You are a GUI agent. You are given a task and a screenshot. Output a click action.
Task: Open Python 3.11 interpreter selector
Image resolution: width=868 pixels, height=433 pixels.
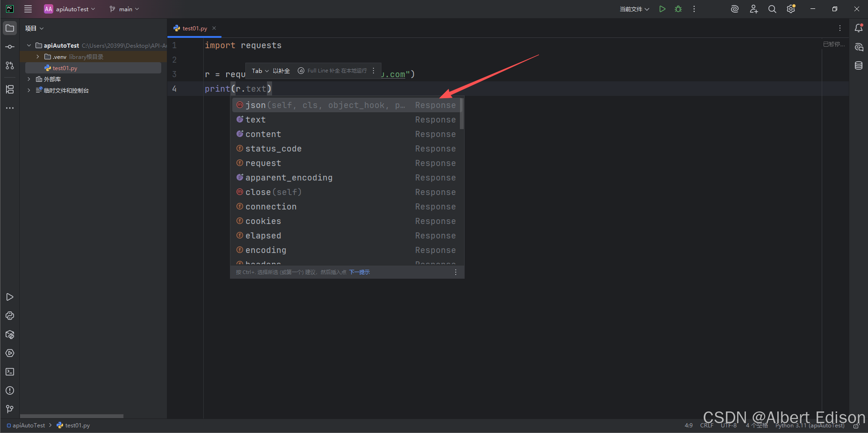810,426
